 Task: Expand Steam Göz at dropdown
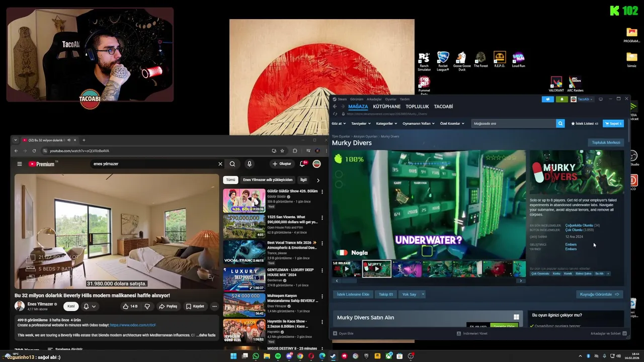[x=339, y=123]
